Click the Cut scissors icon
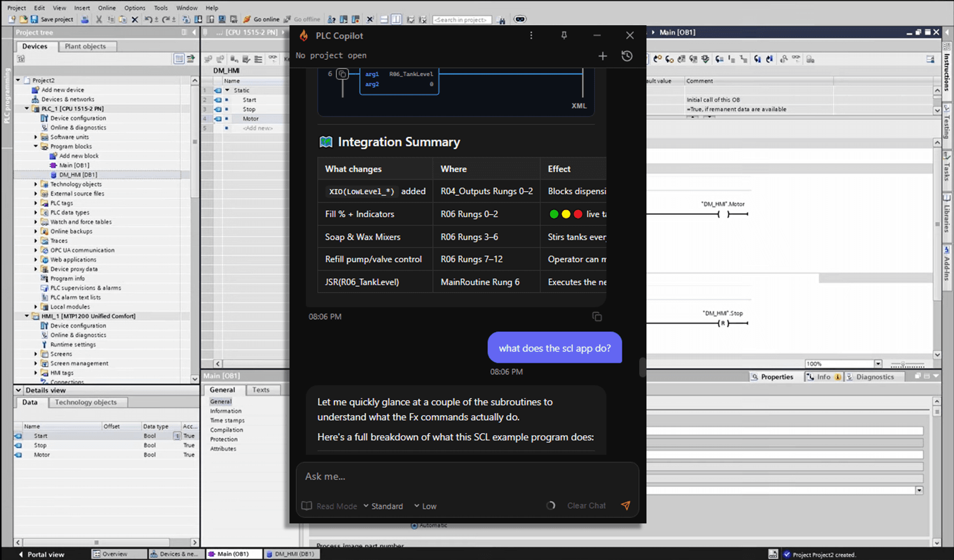Screen dimensions: 954x560 [x=99, y=20]
